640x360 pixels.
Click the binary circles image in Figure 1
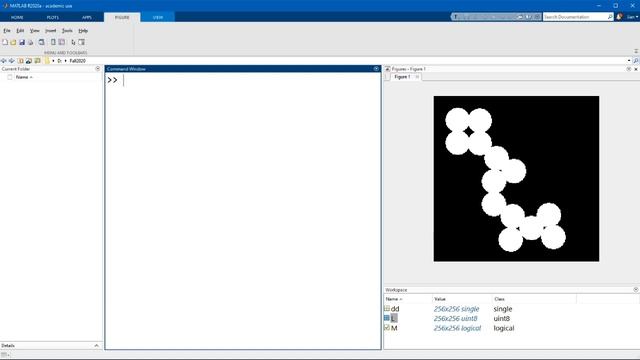point(516,178)
